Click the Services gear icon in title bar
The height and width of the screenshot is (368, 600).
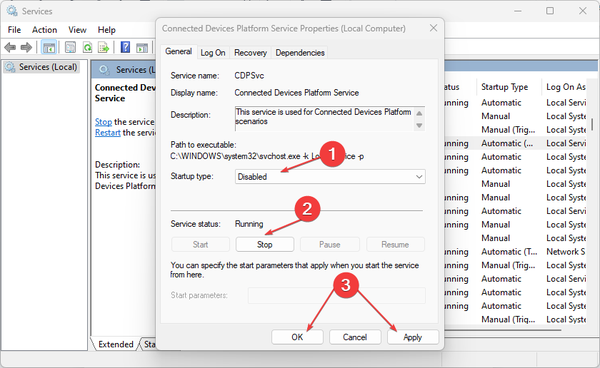pos(12,11)
